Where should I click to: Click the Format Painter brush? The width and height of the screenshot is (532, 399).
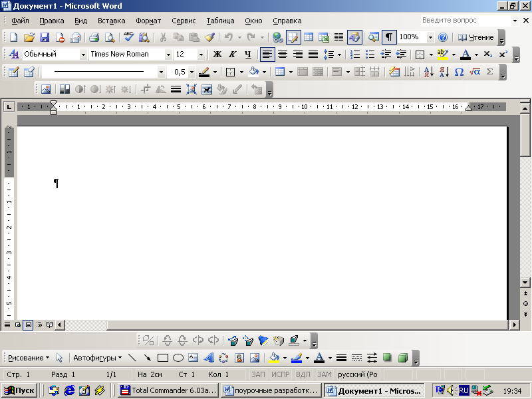click(x=209, y=37)
